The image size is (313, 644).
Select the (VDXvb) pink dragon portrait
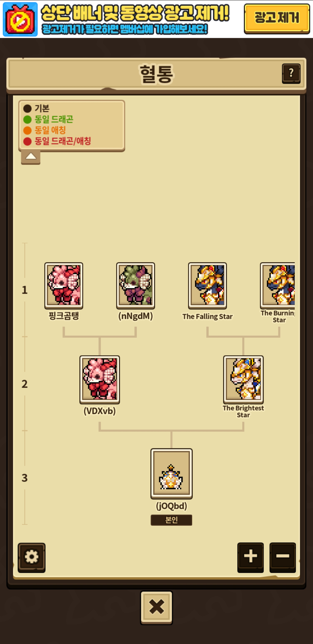[100, 379]
